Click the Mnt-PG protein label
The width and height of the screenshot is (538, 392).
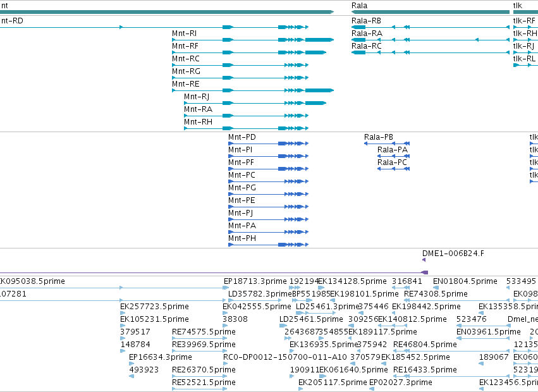coord(242,188)
